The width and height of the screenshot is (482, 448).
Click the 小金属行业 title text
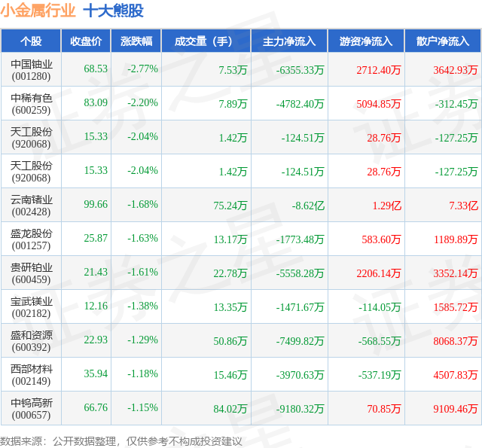pos(38,11)
